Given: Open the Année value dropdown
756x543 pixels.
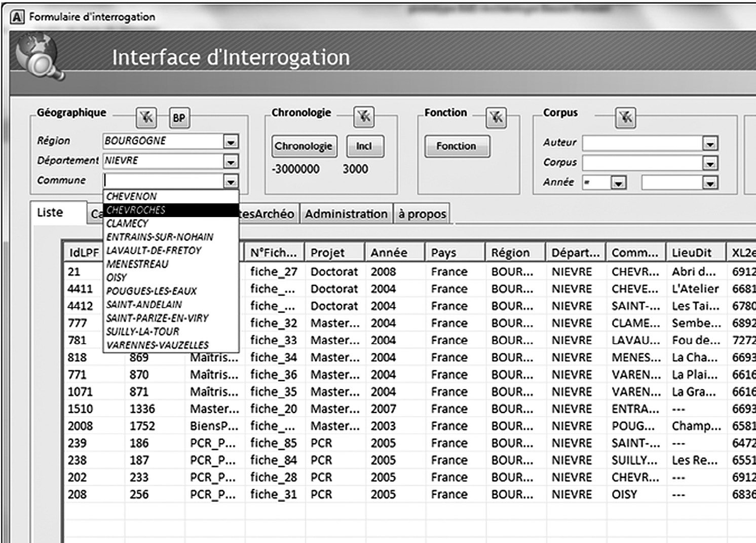Looking at the screenshot, I should 710,183.
